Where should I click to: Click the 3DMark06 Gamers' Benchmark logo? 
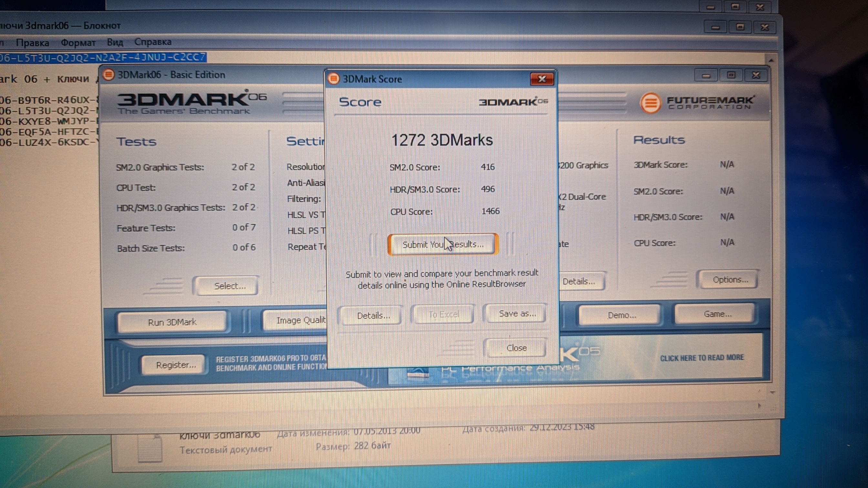191,102
